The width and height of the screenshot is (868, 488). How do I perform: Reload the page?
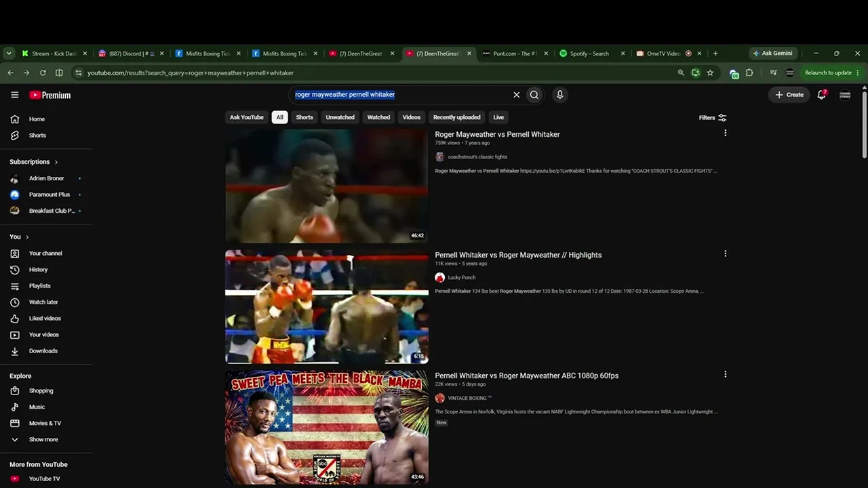43,73
